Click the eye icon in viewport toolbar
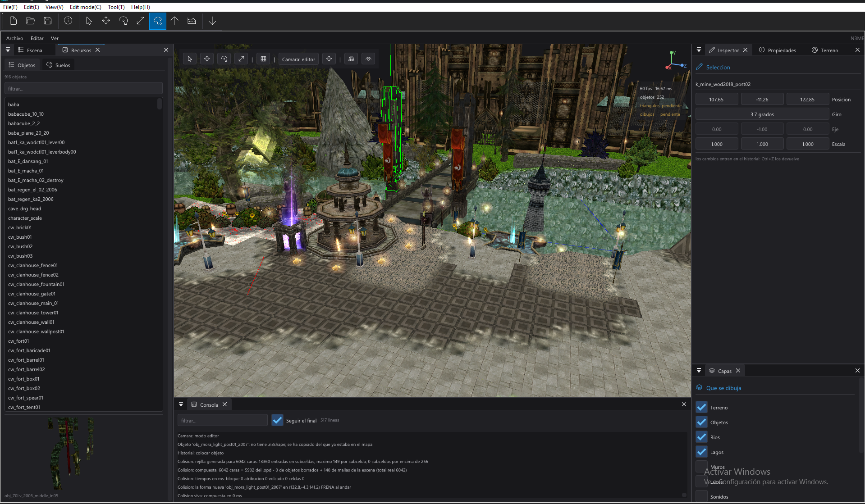The height and width of the screenshot is (504, 865). pyautogui.click(x=369, y=59)
